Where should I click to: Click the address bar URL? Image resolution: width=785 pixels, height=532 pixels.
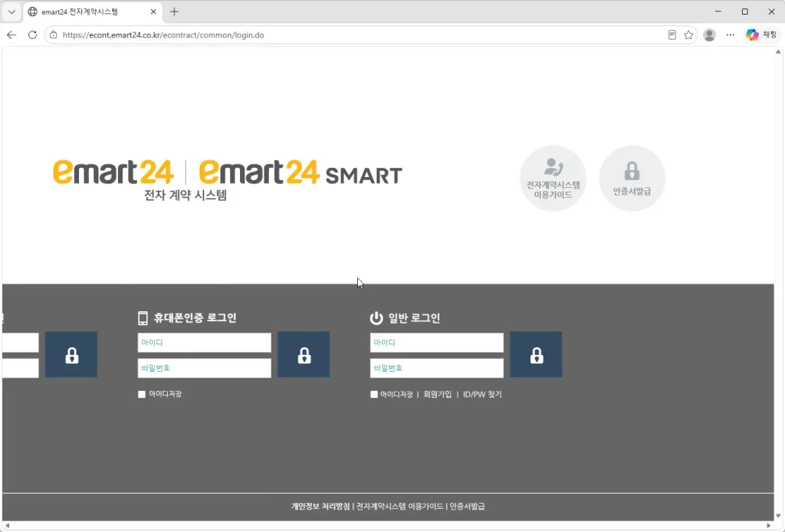tap(163, 35)
